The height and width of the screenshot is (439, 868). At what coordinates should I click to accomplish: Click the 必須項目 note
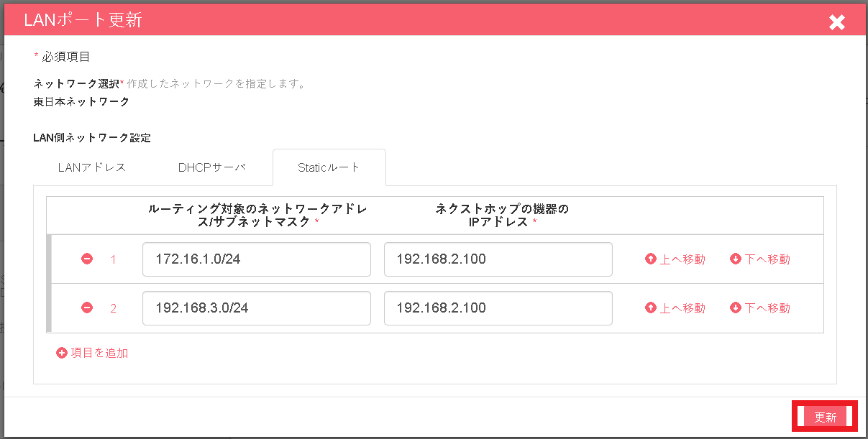pyautogui.click(x=62, y=56)
